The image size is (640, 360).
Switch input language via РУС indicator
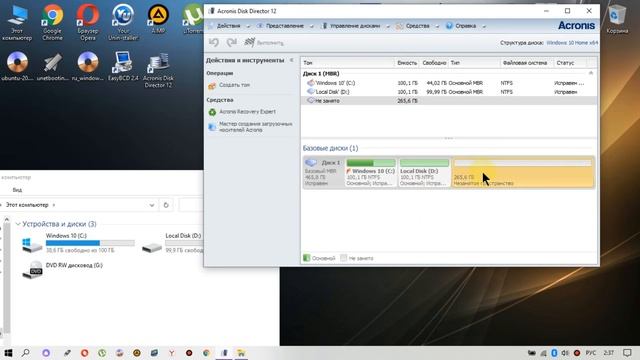point(591,353)
